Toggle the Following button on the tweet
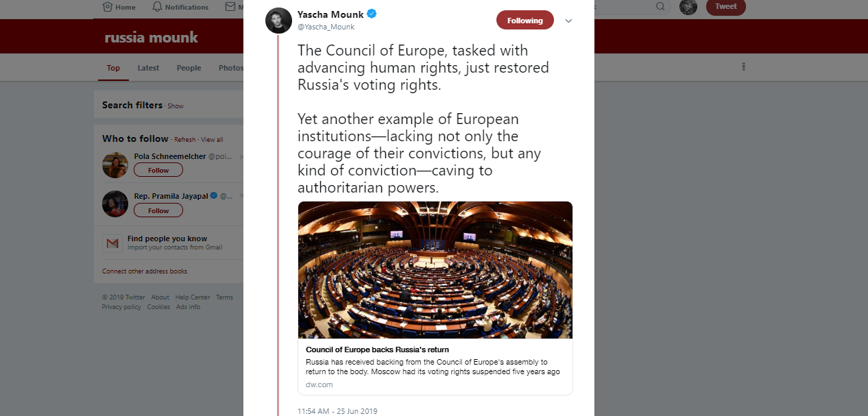868x416 pixels. coord(525,21)
